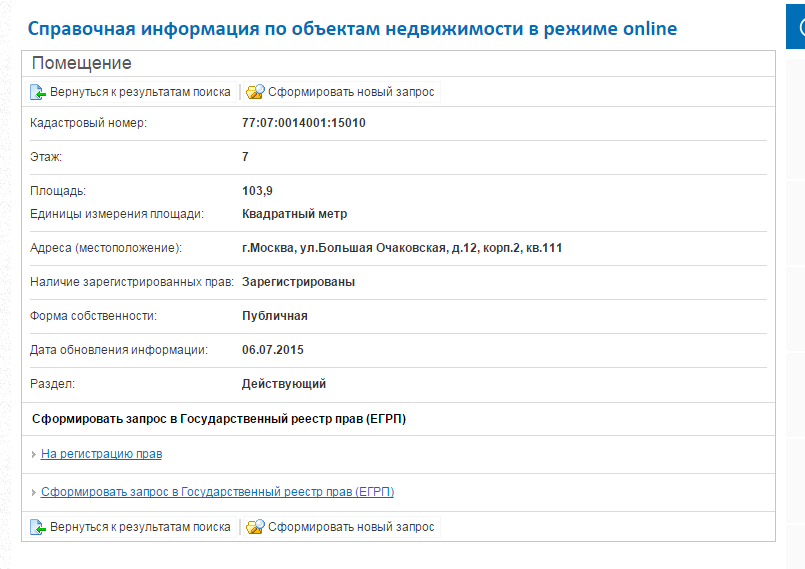Select the cadastral number 77:07:0014001:15010
The image size is (805, 569).
click(303, 123)
